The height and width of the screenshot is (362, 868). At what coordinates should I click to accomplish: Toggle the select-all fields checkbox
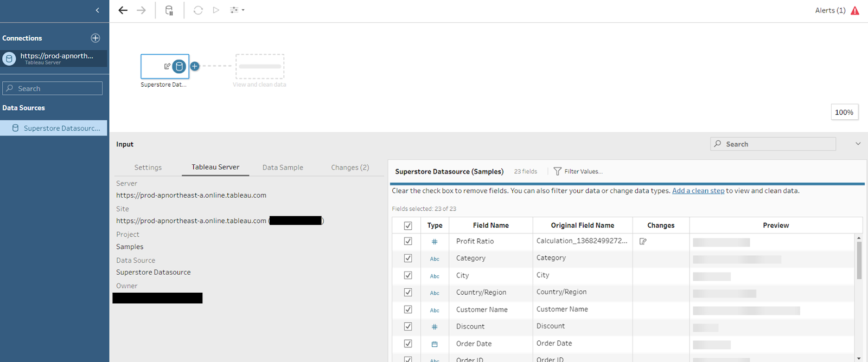coord(408,225)
